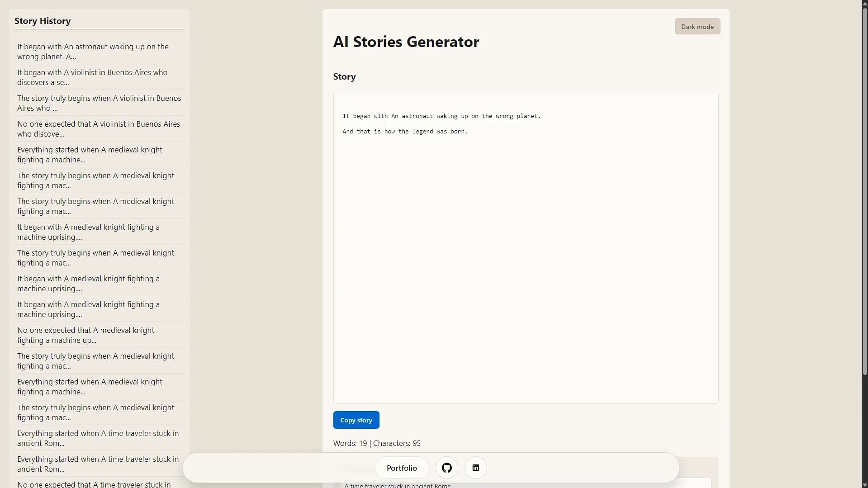Open 'No one expected that A violinist' entry
This screenshot has height=488, width=868.
[x=99, y=128]
